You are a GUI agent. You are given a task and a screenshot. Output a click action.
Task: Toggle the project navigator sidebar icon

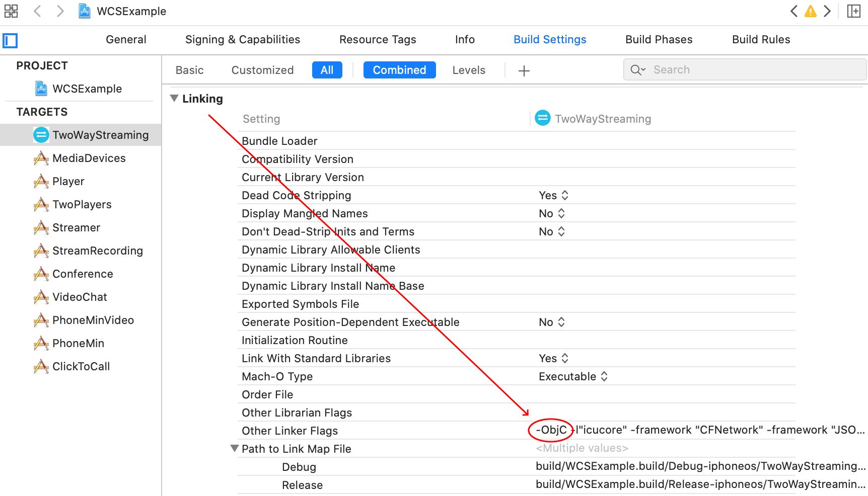[10, 40]
